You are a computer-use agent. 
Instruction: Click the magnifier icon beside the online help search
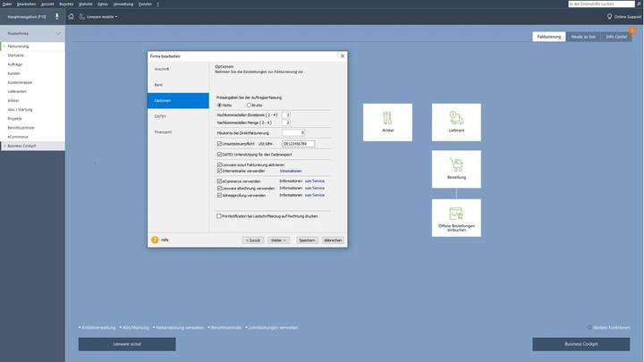click(639, 4)
